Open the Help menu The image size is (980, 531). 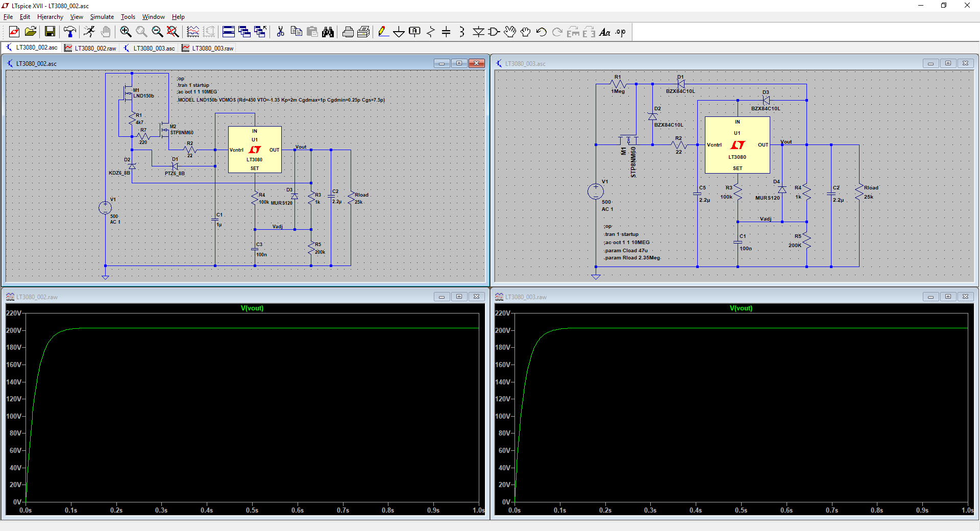178,17
